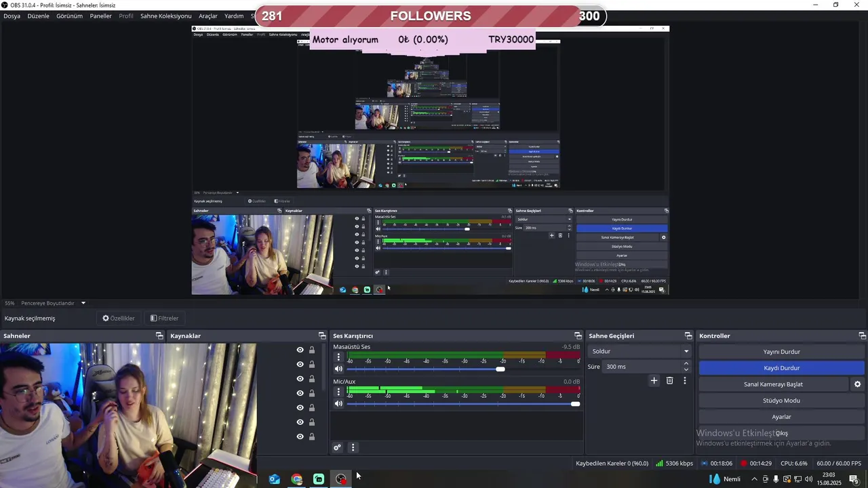This screenshot has width=868, height=488.
Task: Increase Süre duration with up arrow
Action: pos(686,363)
